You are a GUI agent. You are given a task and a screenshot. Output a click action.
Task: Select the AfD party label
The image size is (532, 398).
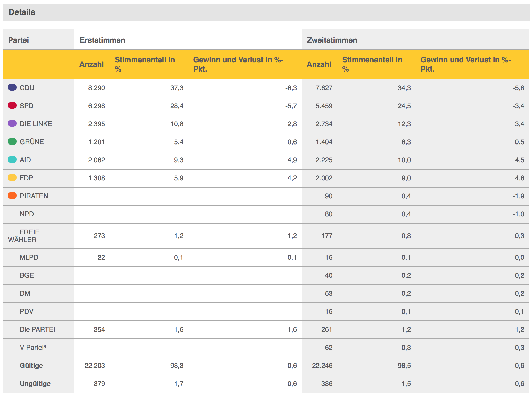(x=25, y=160)
